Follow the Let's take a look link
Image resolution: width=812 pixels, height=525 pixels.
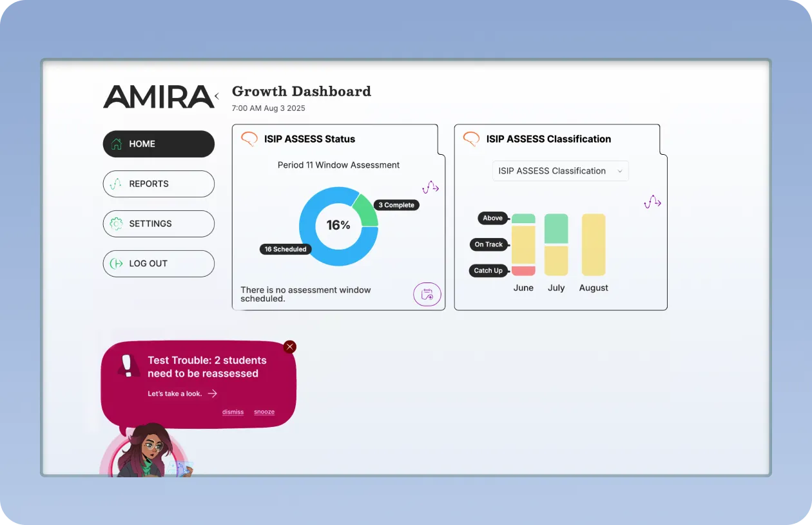175,393
